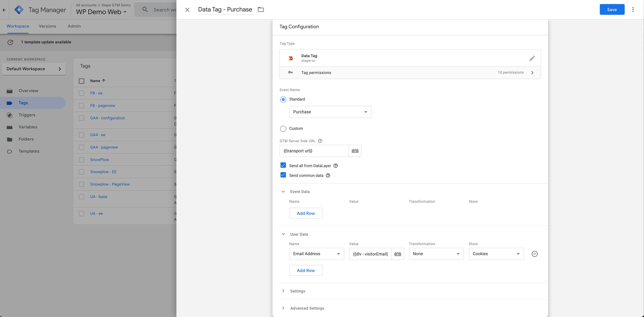Click the Google Tag Manager diamond logo icon
Viewport: 644px width, 317px height.
click(x=19, y=9)
